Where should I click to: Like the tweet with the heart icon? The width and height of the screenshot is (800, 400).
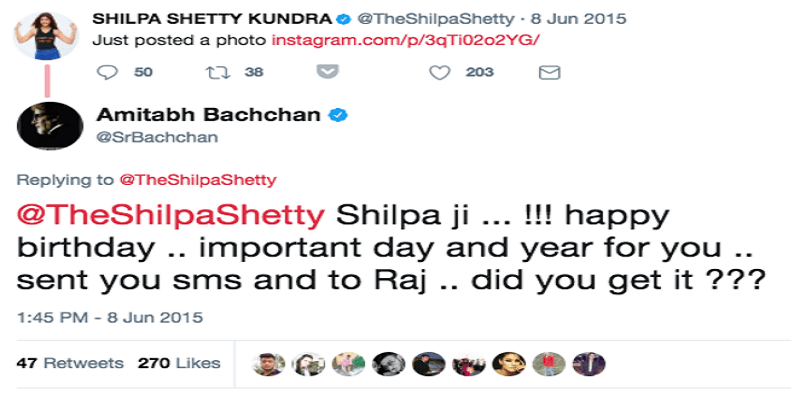437,72
